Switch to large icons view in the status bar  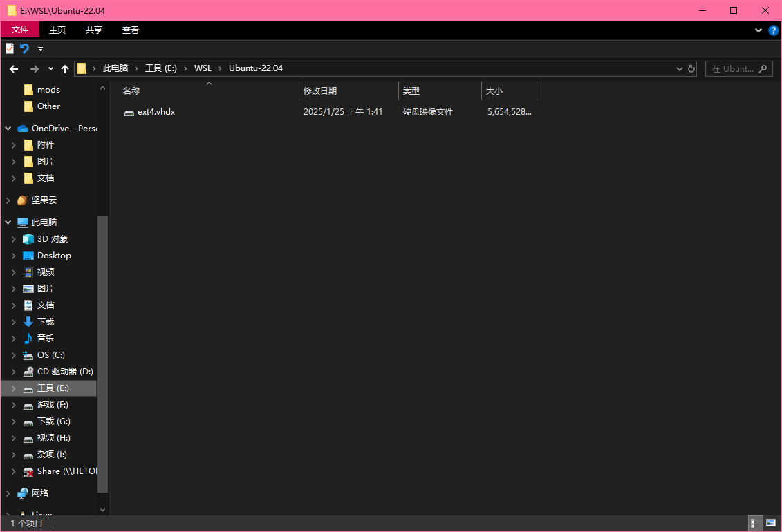point(770,524)
